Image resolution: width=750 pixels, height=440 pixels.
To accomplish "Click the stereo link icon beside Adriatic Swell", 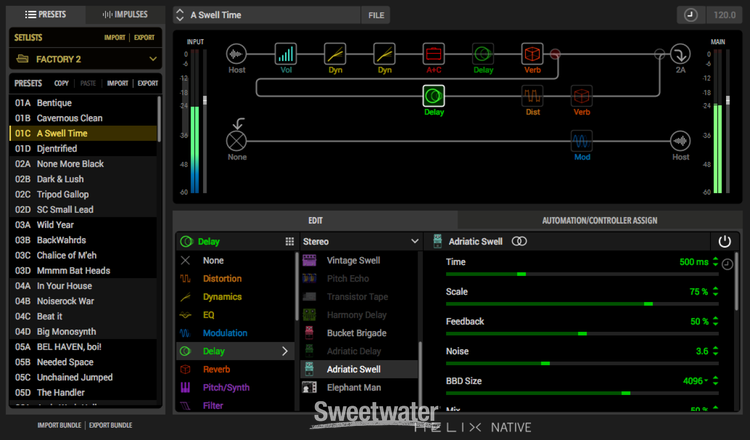I will (519, 242).
